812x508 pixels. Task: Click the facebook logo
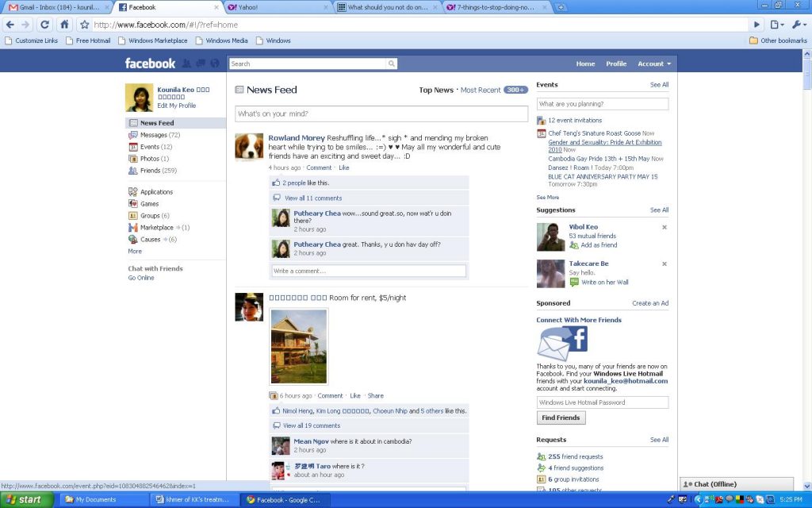[x=150, y=63]
